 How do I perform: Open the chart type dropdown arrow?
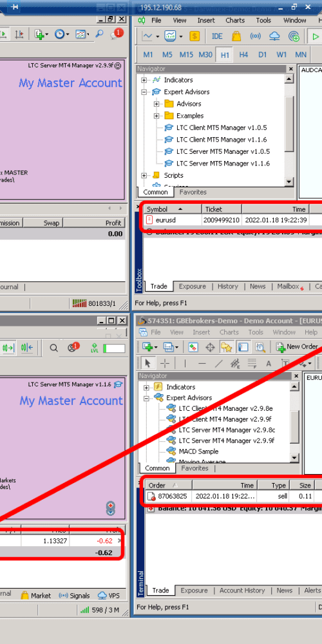tap(158, 37)
